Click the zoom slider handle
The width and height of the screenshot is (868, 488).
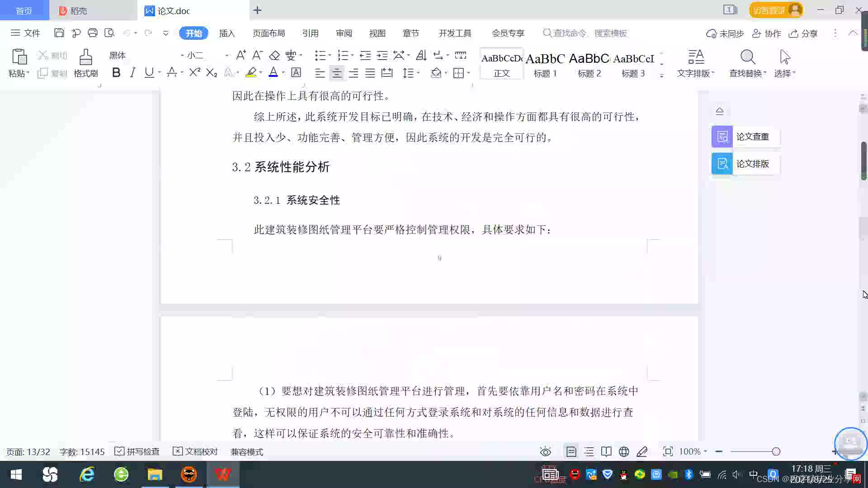(x=776, y=452)
